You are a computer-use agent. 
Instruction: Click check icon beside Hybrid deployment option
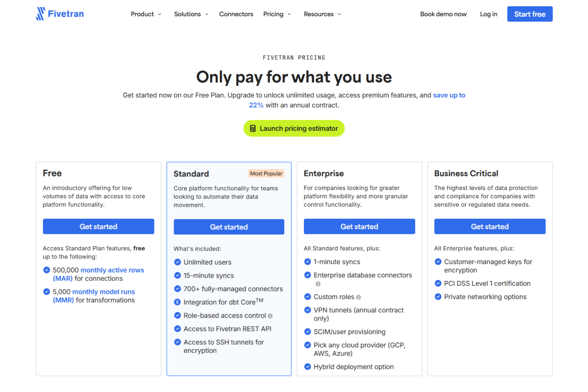click(x=308, y=367)
